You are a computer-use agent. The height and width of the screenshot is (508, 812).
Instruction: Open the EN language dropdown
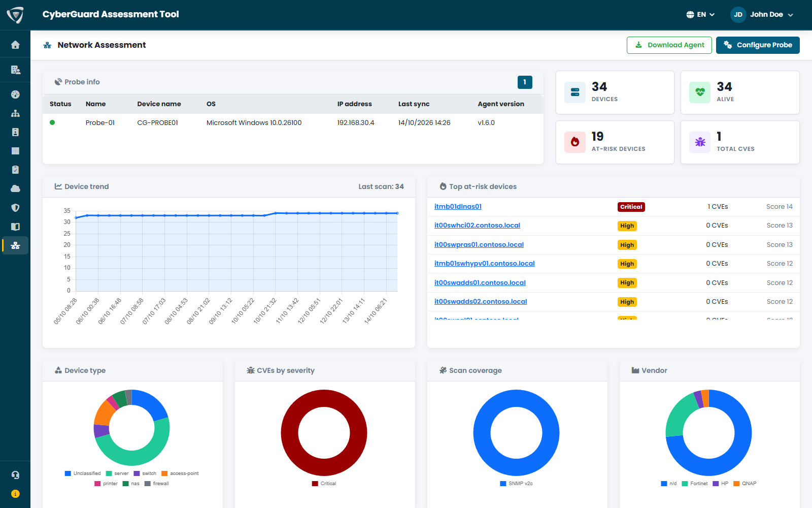(x=700, y=15)
